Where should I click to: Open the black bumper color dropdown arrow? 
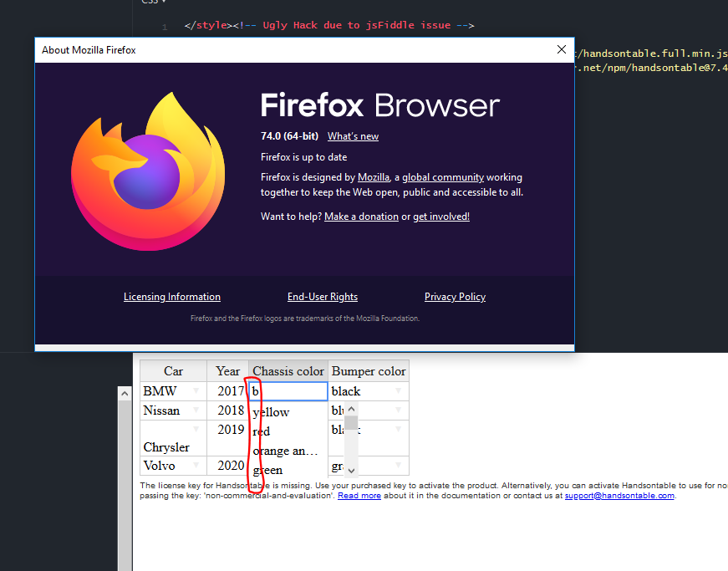point(399,391)
